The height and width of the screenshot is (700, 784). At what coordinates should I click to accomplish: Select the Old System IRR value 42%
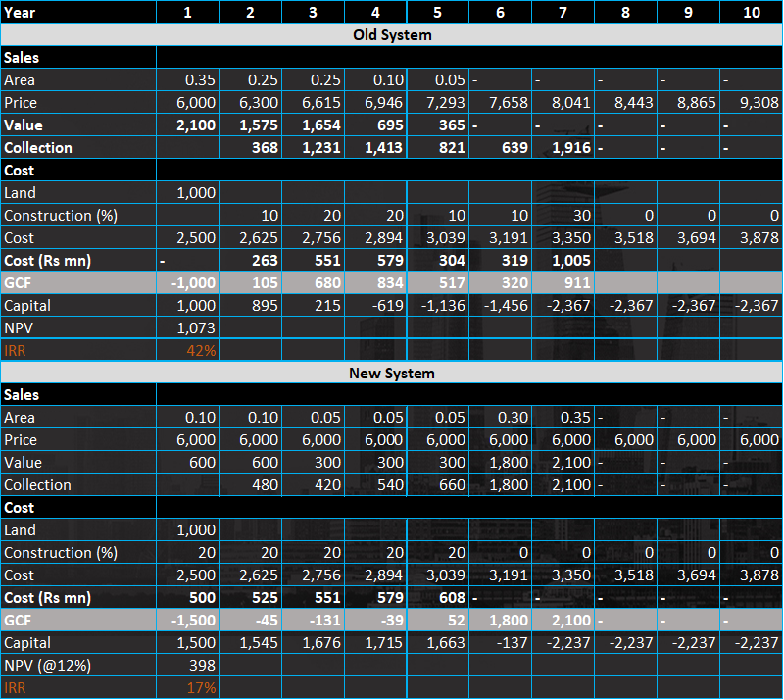click(201, 350)
